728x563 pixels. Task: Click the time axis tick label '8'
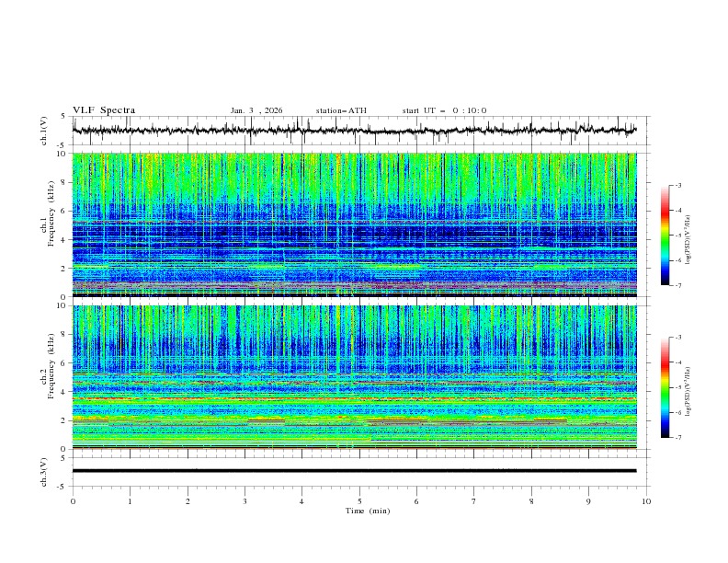[531, 501]
